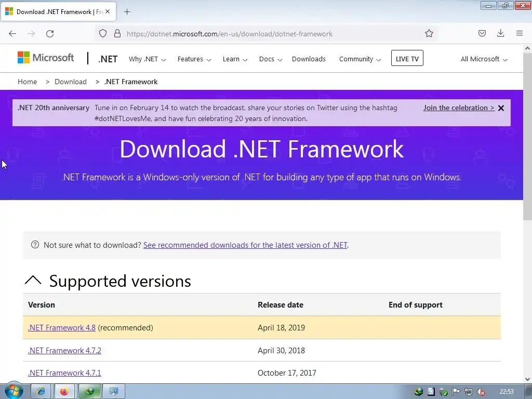
Task: Click the Release date column header
Action: [281, 304]
